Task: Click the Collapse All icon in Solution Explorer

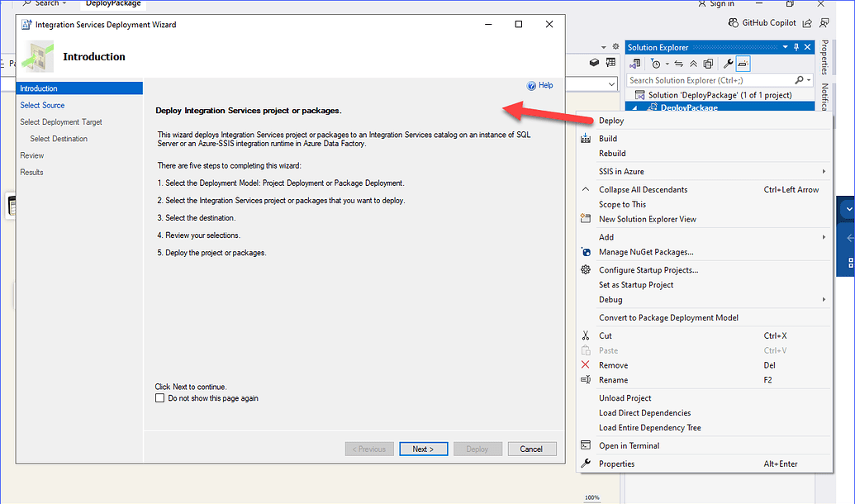Action: click(x=693, y=63)
